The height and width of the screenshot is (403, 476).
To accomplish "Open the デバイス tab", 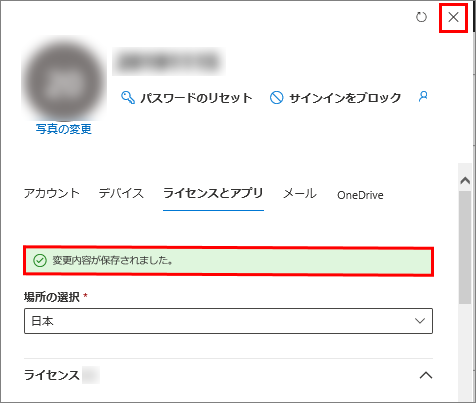I will [x=121, y=193].
